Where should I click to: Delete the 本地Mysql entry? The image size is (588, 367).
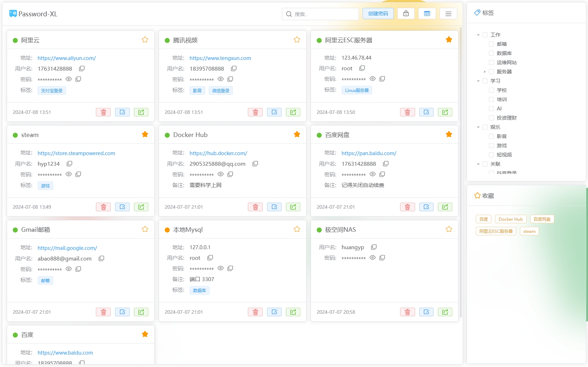[x=255, y=312]
